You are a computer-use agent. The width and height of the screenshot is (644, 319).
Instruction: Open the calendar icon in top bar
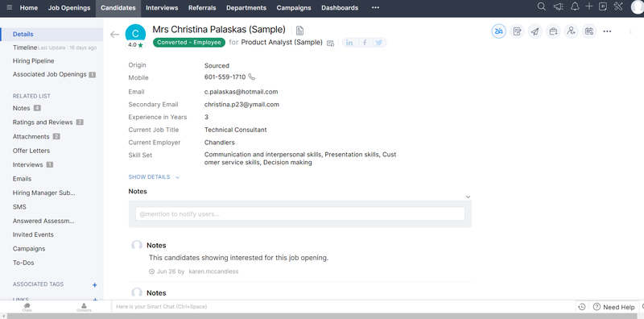click(603, 6)
